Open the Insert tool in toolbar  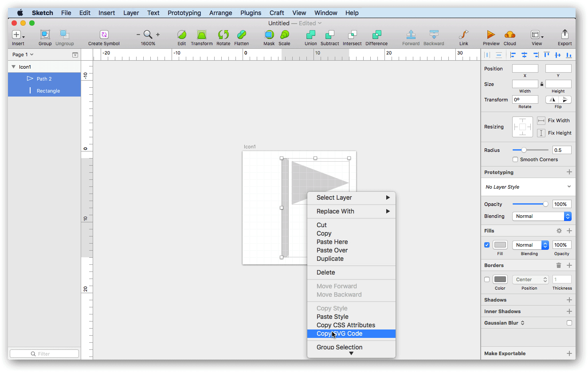[18, 35]
